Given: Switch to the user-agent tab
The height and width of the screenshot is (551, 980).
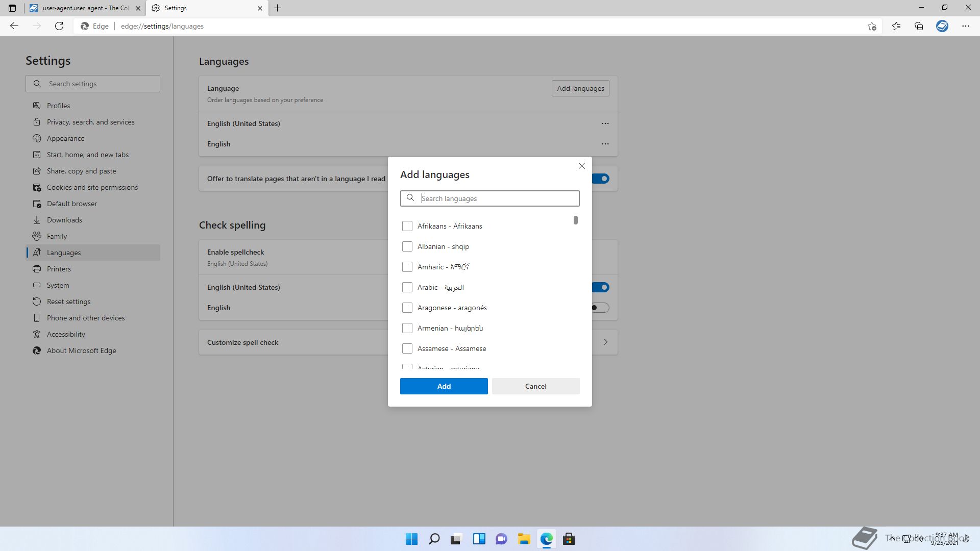Looking at the screenshot, I should [x=85, y=8].
